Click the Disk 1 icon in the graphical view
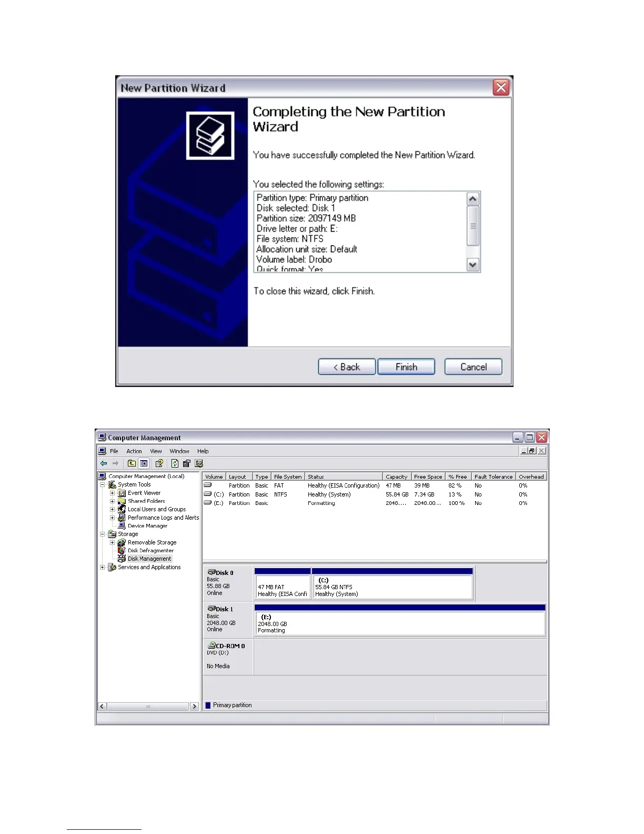644x834 pixels. tap(212, 609)
